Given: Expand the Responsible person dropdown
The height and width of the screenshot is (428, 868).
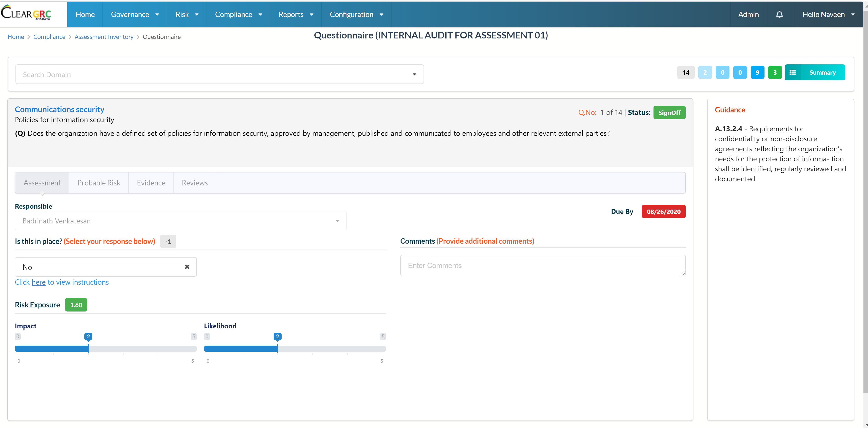Looking at the screenshot, I should (x=180, y=221).
